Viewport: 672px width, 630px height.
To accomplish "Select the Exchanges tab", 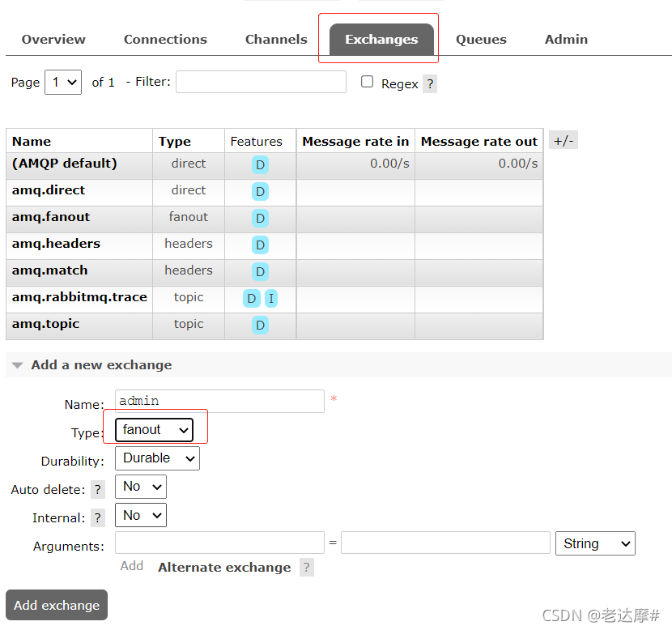I will pos(381,40).
